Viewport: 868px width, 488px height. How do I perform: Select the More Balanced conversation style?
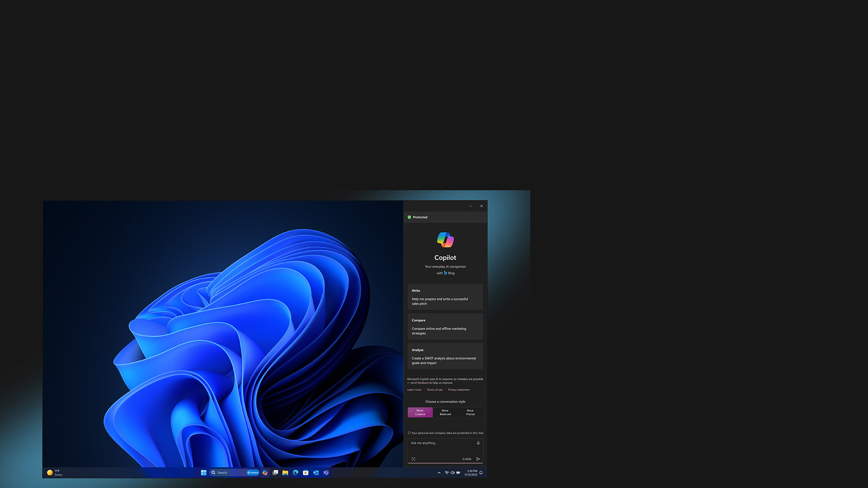[445, 412]
